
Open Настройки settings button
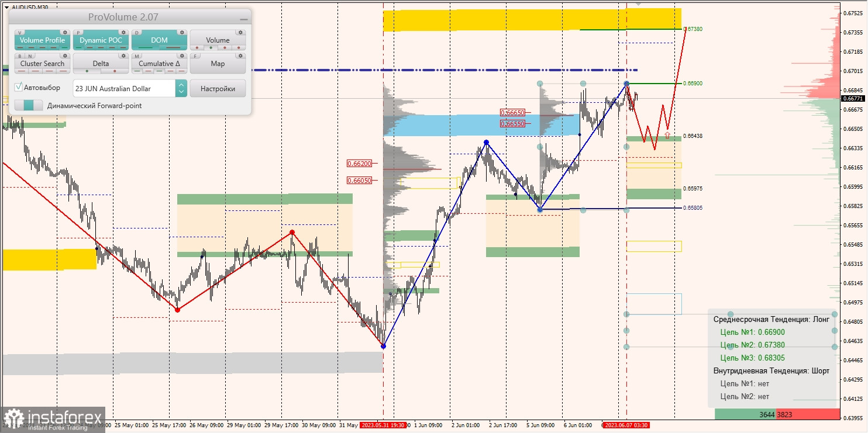218,88
